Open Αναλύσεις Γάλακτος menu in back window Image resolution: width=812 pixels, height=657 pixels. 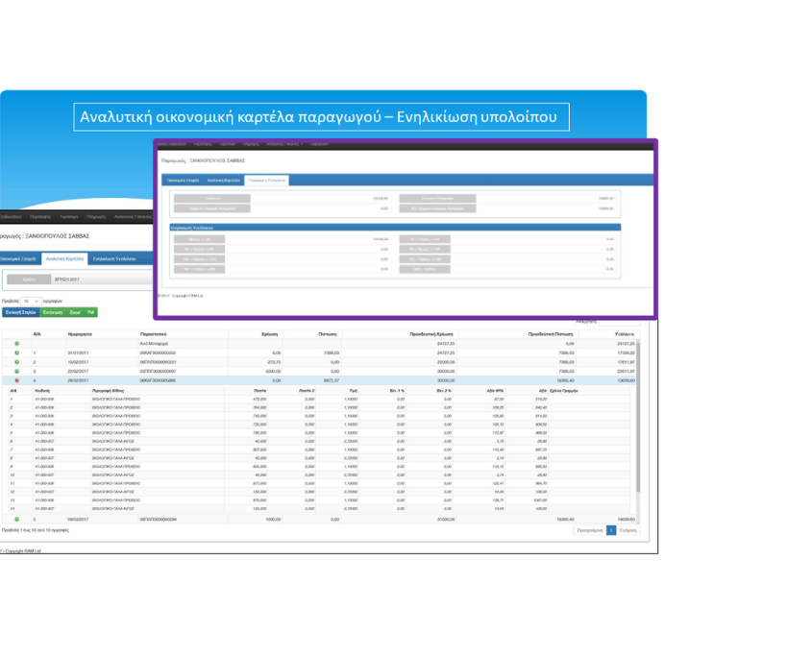click(x=133, y=217)
